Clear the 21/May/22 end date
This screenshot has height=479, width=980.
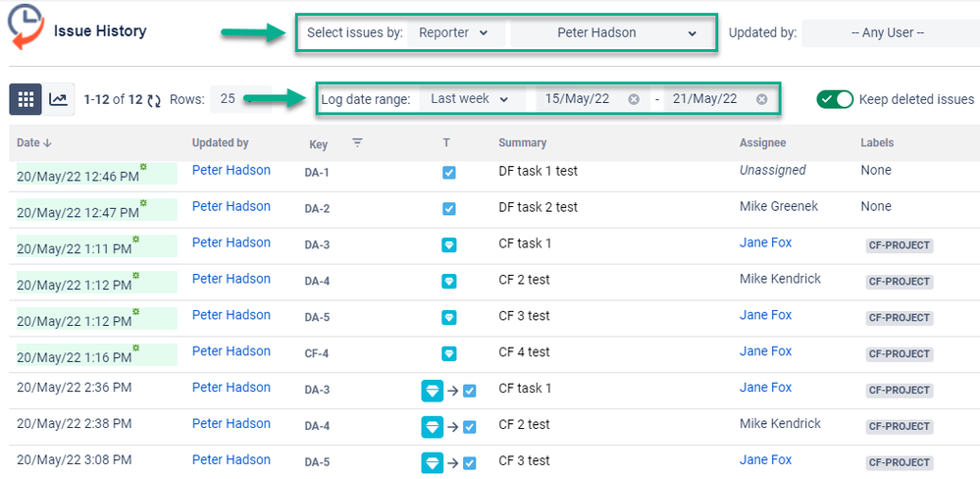click(x=761, y=99)
